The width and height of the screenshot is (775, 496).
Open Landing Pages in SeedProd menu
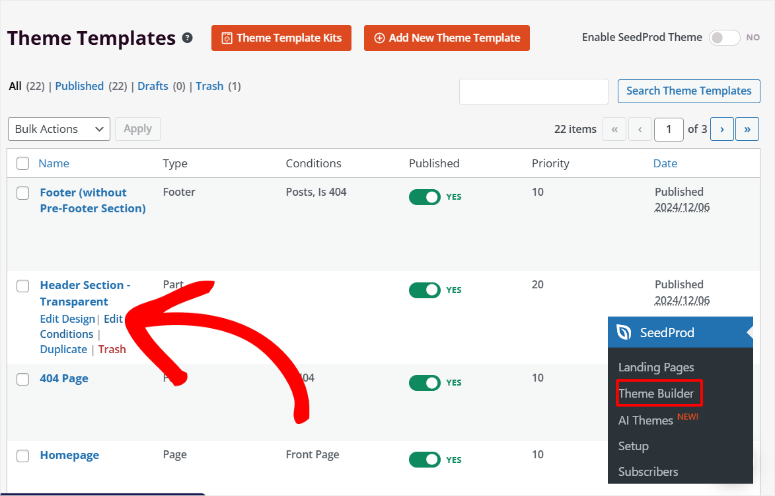click(x=656, y=367)
